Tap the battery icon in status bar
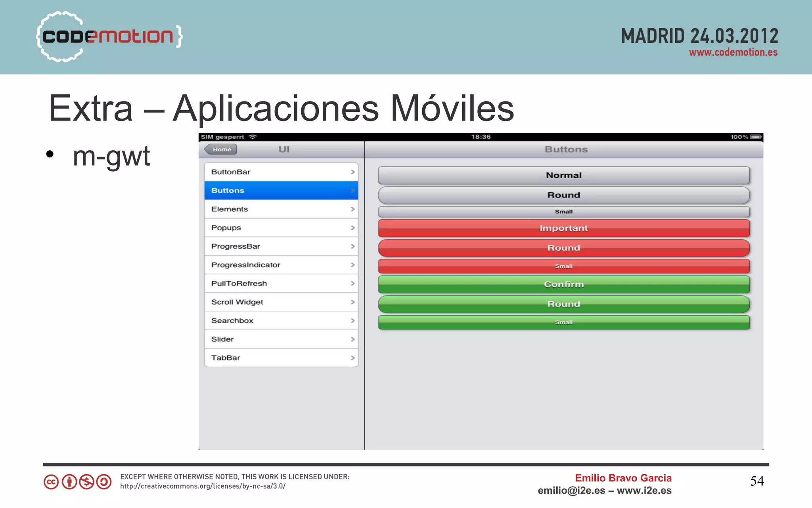 pyautogui.click(x=756, y=137)
